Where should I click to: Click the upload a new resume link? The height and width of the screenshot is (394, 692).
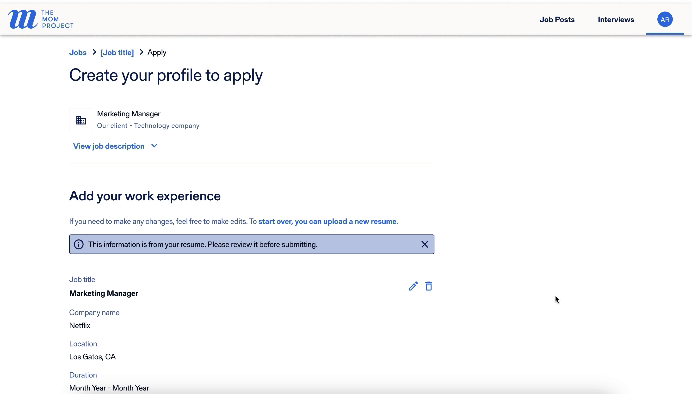328,221
